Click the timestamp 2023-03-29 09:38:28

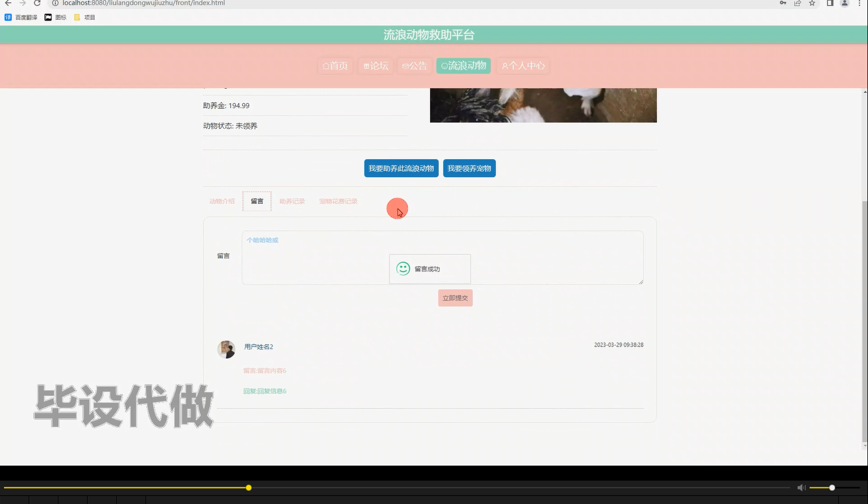[x=618, y=345]
